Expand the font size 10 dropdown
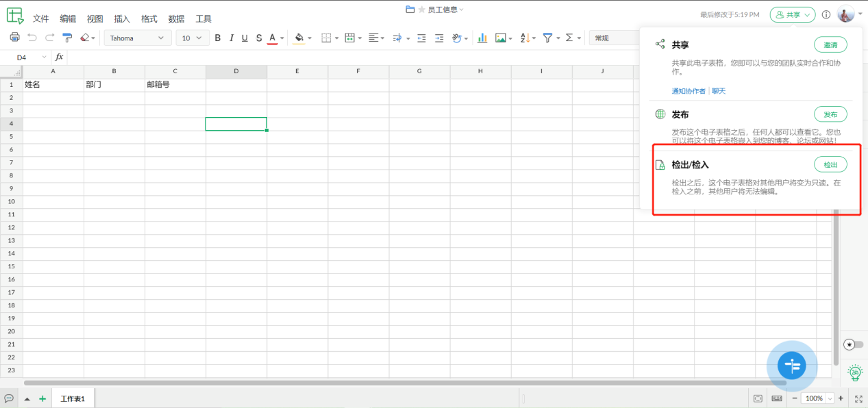The width and height of the screenshot is (868, 408). [192, 38]
